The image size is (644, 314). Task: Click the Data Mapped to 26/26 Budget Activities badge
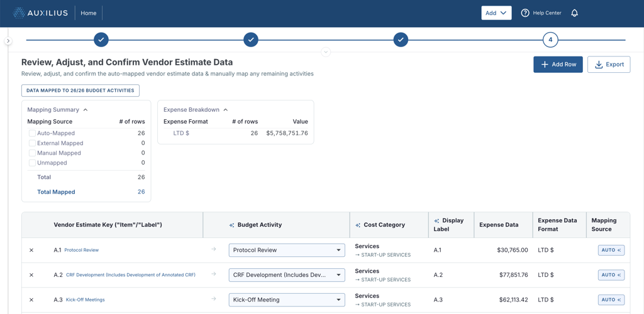tap(80, 90)
